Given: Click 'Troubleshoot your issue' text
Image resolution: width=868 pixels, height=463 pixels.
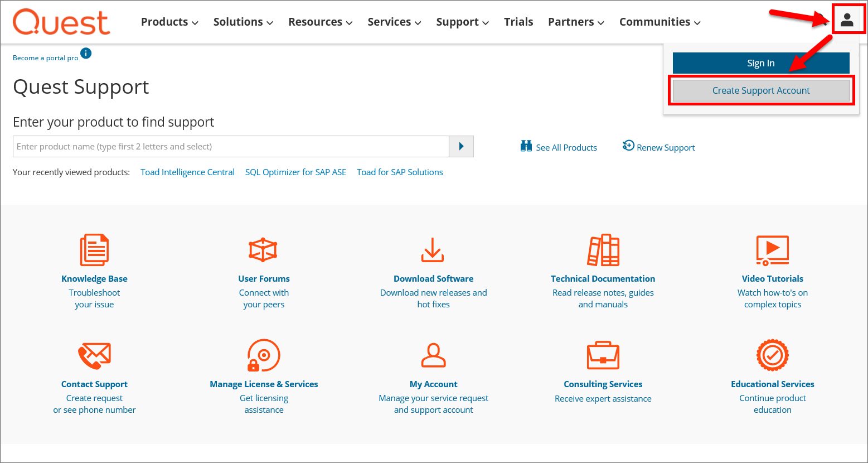Looking at the screenshot, I should pos(94,298).
